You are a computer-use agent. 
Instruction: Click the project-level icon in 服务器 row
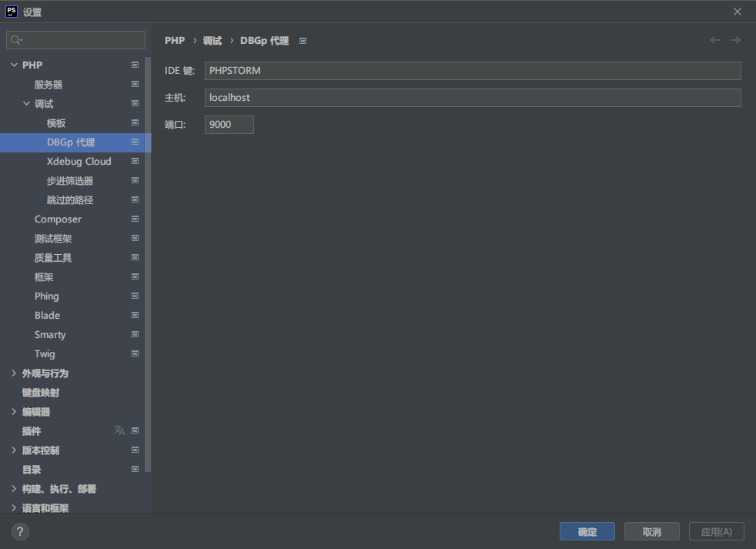pos(135,84)
